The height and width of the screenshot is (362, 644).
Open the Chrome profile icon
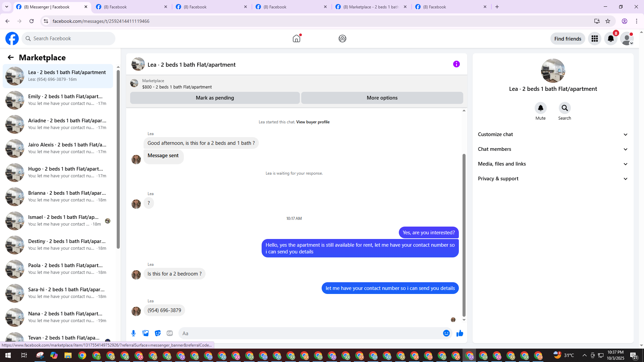625,21
